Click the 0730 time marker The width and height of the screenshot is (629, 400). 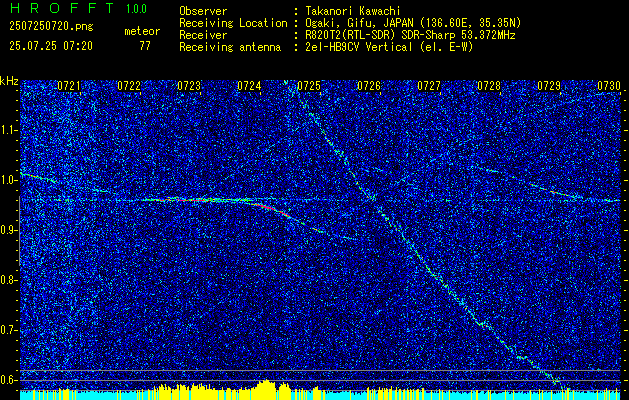tap(609, 86)
